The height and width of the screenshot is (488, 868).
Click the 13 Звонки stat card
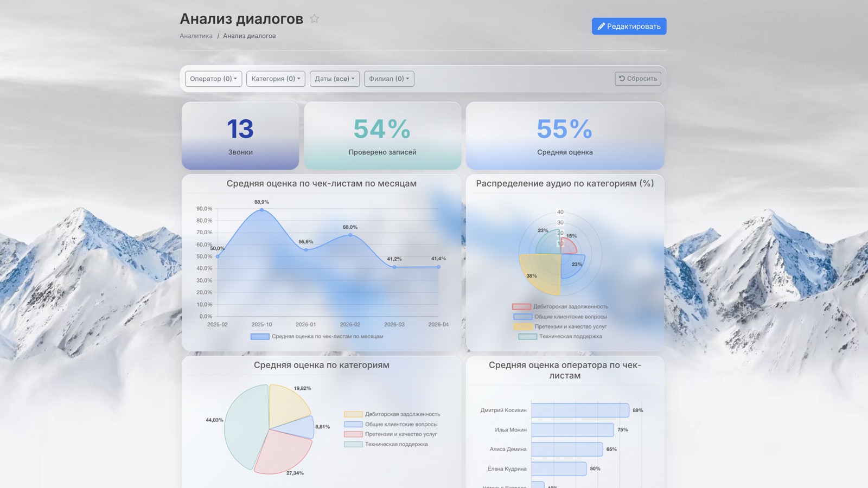coord(240,136)
